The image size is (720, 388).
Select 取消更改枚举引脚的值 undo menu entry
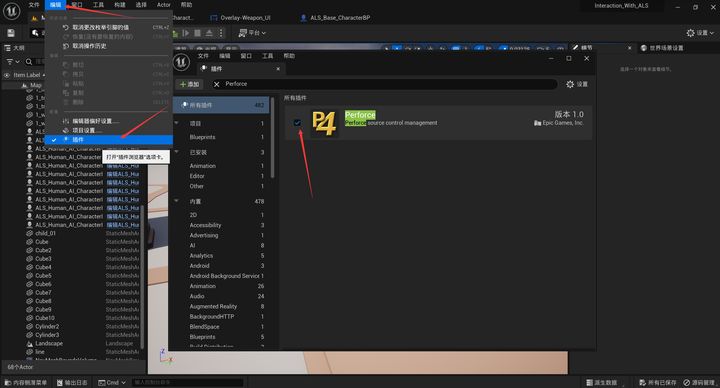tap(108, 28)
